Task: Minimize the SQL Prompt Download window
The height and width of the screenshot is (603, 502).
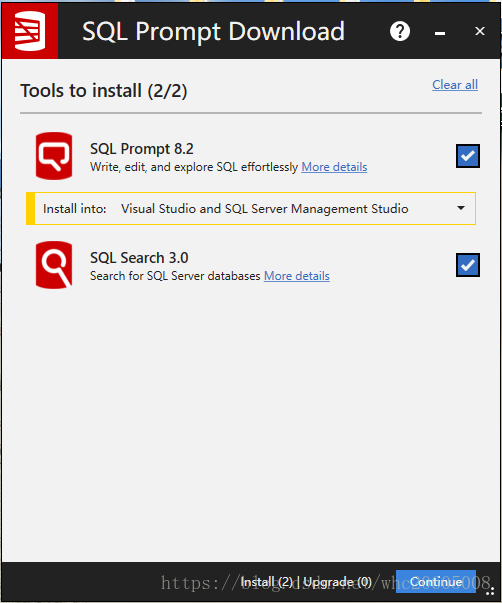Action: (x=440, y=33)
